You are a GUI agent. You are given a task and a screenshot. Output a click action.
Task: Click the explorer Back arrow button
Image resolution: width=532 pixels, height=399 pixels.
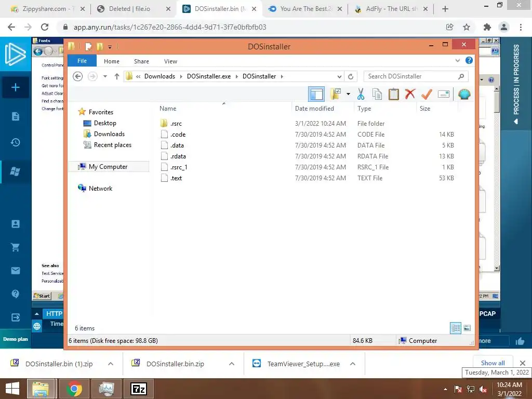click(x=78, y=76)
